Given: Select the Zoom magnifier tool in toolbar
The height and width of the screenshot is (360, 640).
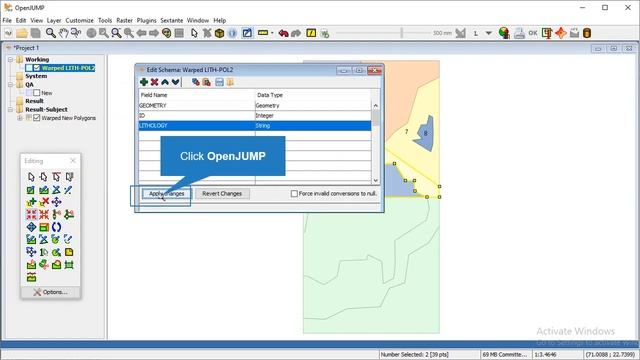Looking at the screenshot, I should (x=51, y=33).
